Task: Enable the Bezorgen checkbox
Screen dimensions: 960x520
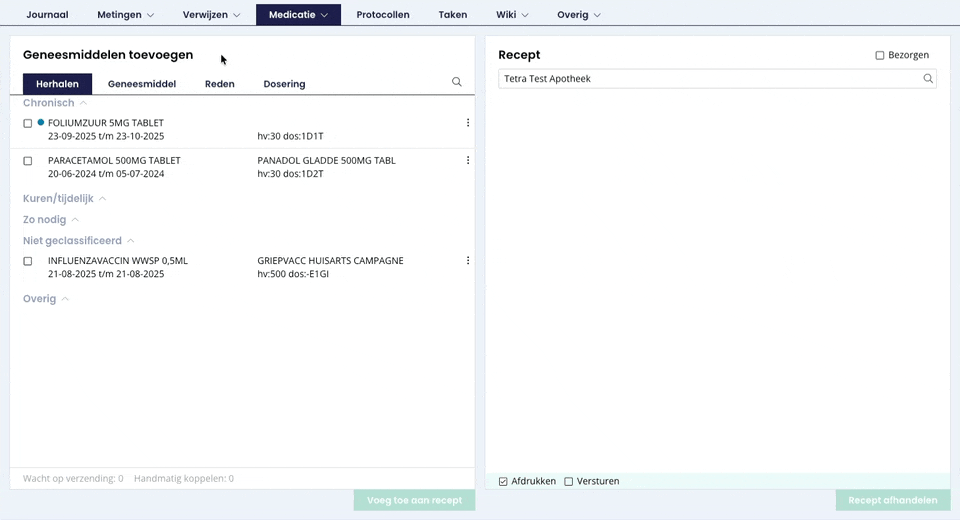Action: [x=880, y=56]
